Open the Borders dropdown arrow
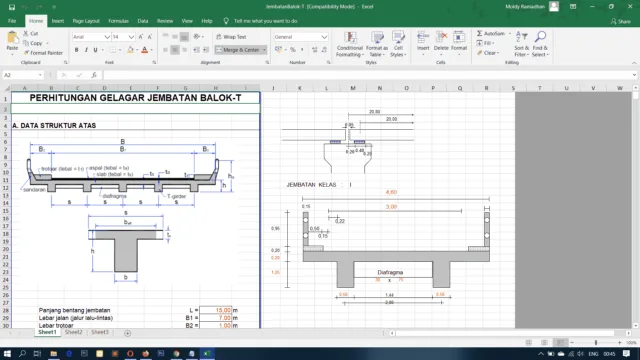 point(120,50)
